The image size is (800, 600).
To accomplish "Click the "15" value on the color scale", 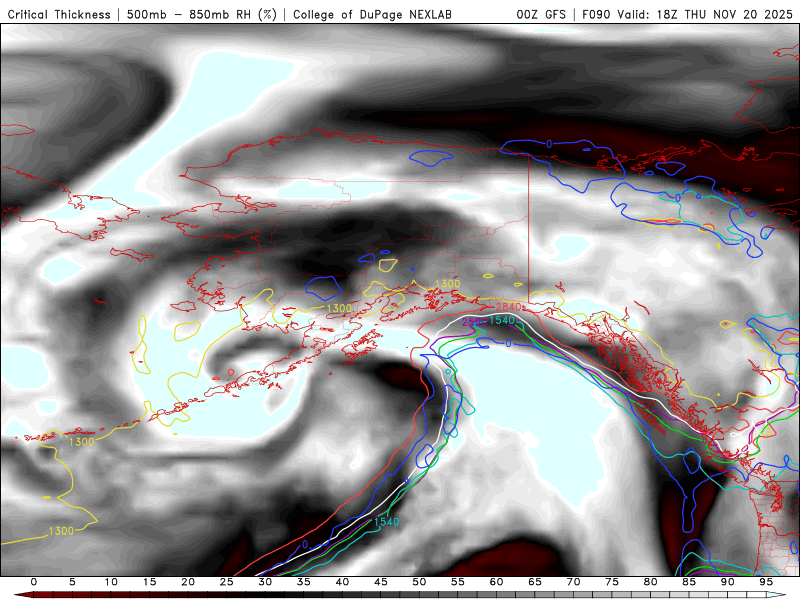I will pos(149,582).
